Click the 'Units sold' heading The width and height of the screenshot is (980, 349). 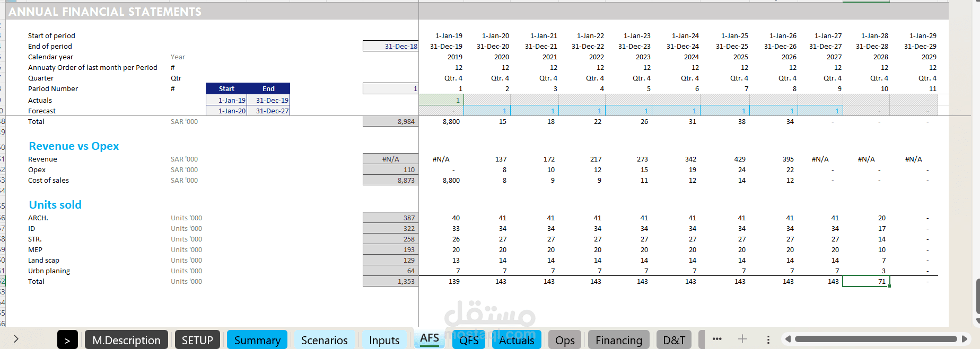point(55,205)
